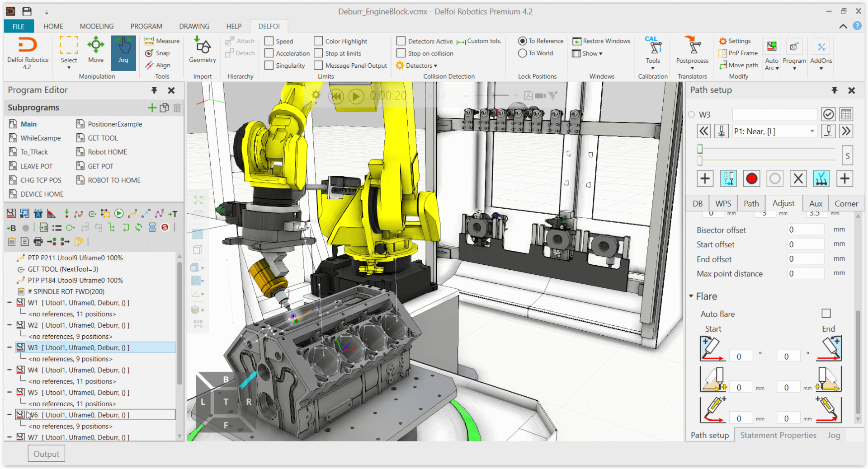Toggle Detectors Active checkbox
The image size is (868, 469).
pyautogui.click(x=401, y=41)
